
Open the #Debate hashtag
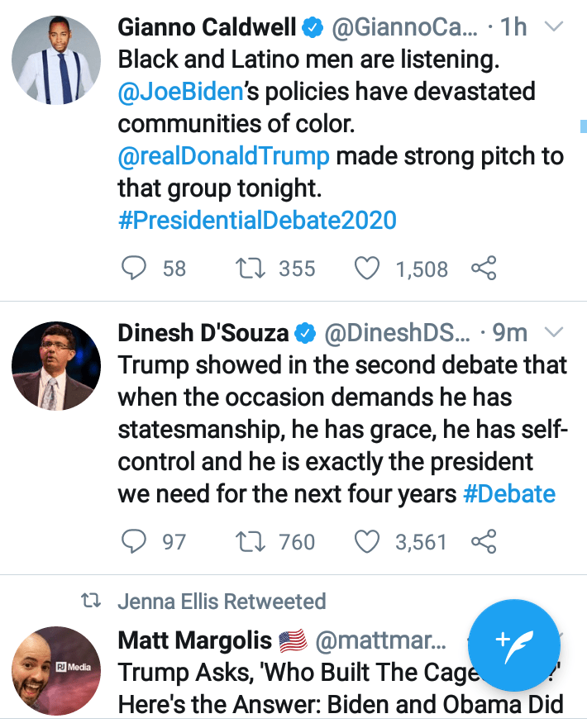click(x=509, y=494)
